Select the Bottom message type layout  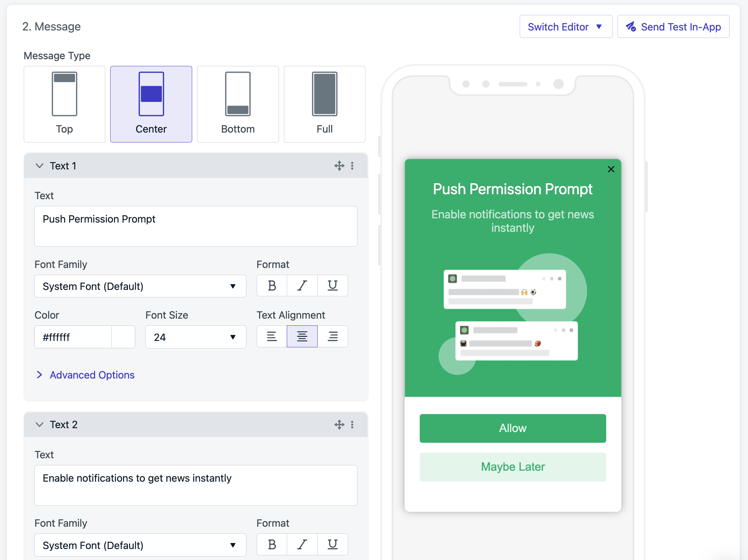238,103
